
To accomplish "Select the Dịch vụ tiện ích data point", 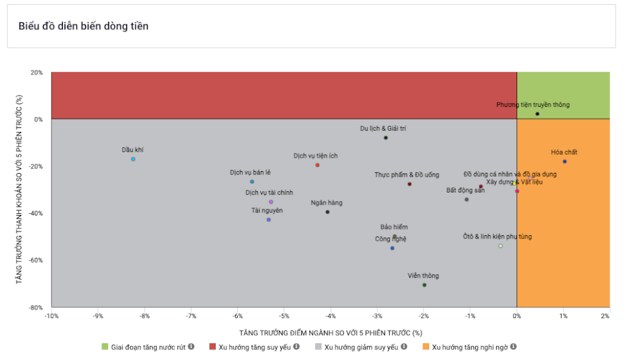I will (x=317, y=165).
